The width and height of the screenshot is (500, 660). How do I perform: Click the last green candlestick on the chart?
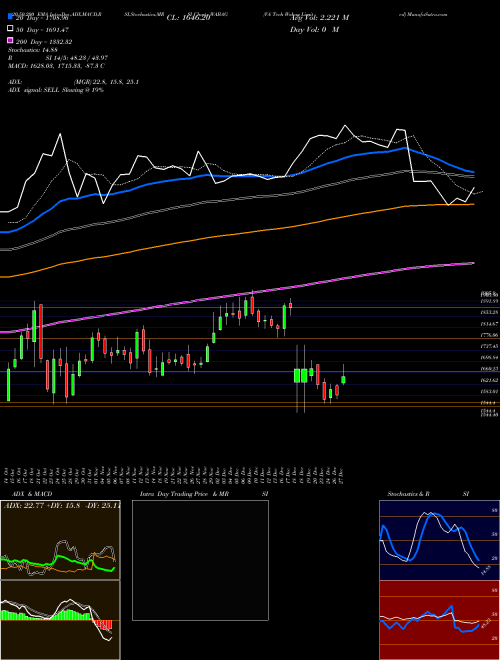tap(343, 380)
